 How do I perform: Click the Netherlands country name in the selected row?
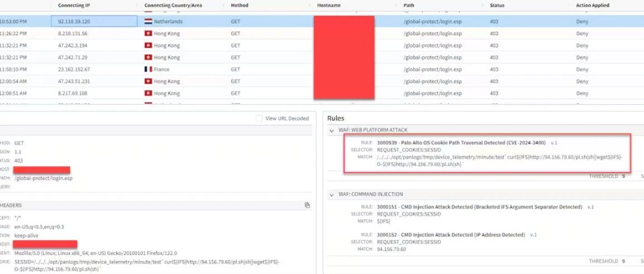[168, 21]
